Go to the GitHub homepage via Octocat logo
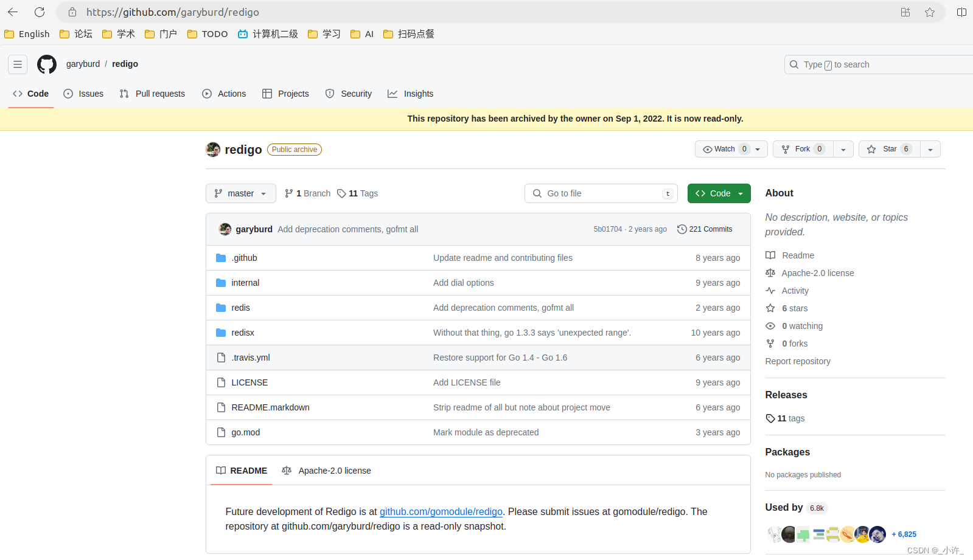Viewport: 973px width, 560px height. point(47,64)
